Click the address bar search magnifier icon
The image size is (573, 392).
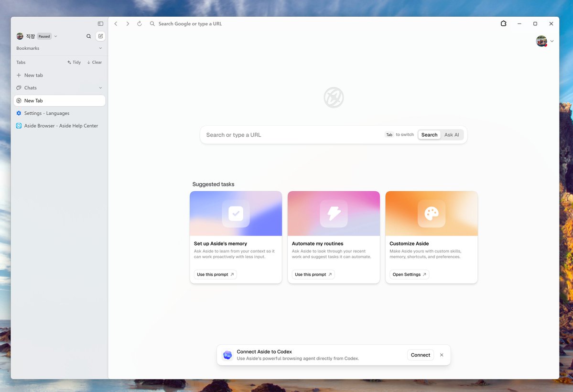(152, 24)
